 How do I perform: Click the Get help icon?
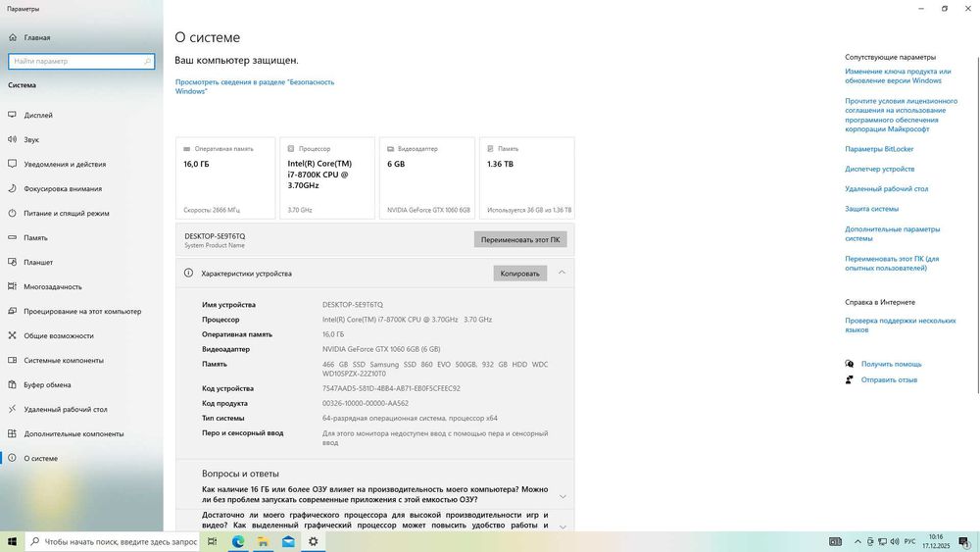click(850, 364)
